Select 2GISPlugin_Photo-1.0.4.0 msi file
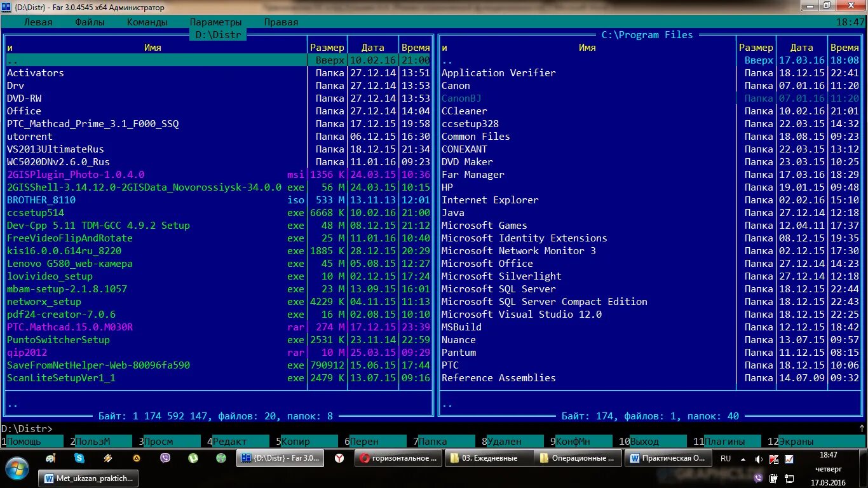The image size is (868, 488). [x=76, y=175]
